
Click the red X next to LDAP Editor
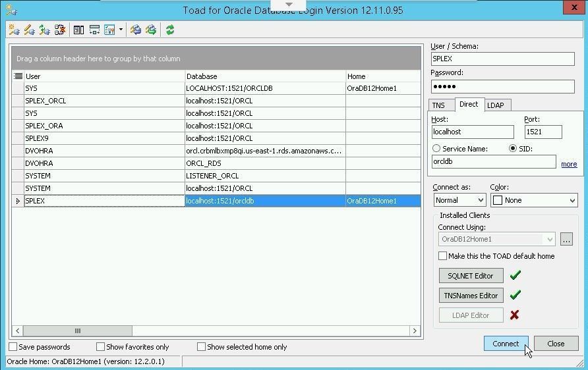click(x=514, y=315)
